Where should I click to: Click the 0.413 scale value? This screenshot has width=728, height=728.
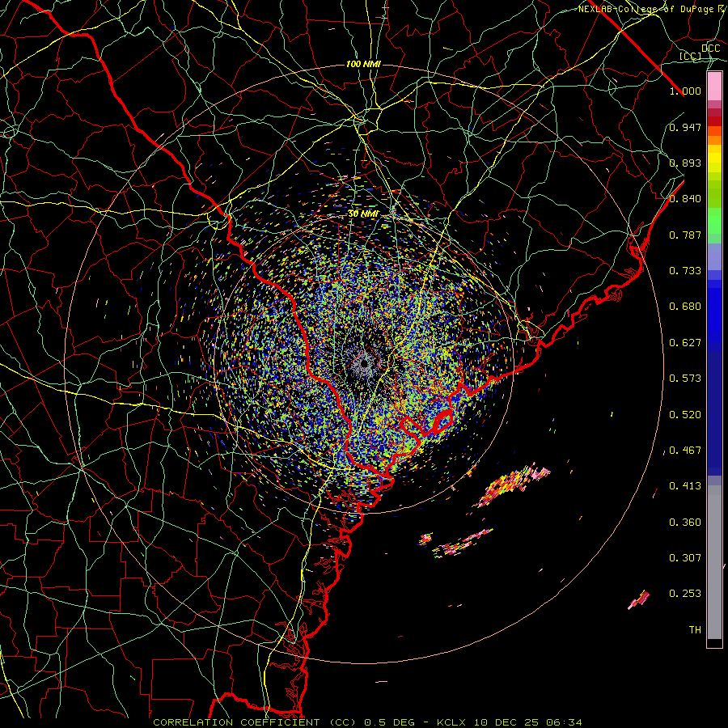(x=685, y=486)
